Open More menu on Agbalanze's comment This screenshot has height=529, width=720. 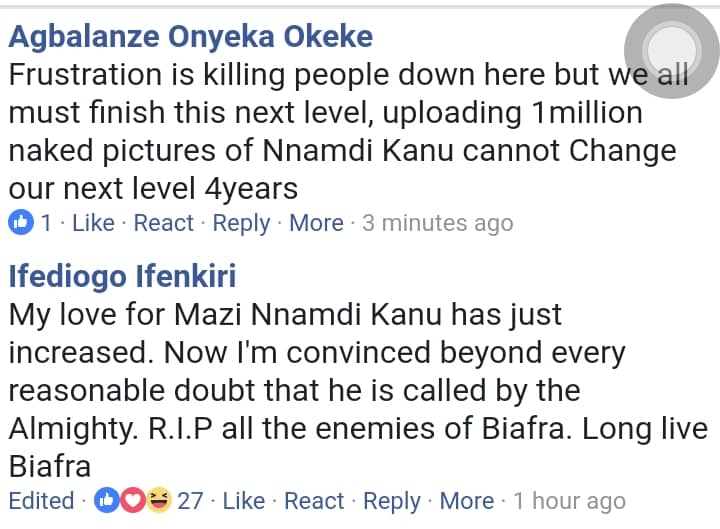point(316,222)
